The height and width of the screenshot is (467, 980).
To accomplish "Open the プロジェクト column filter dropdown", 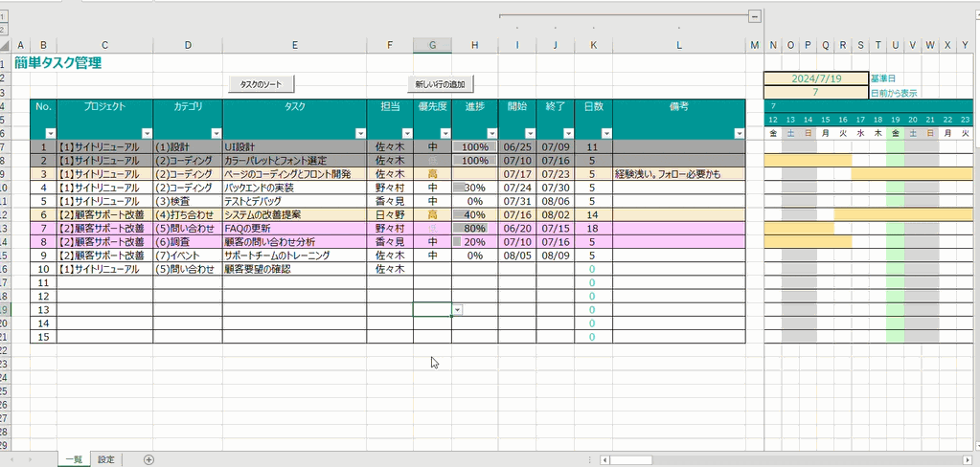I will click(x=147, y=133).
